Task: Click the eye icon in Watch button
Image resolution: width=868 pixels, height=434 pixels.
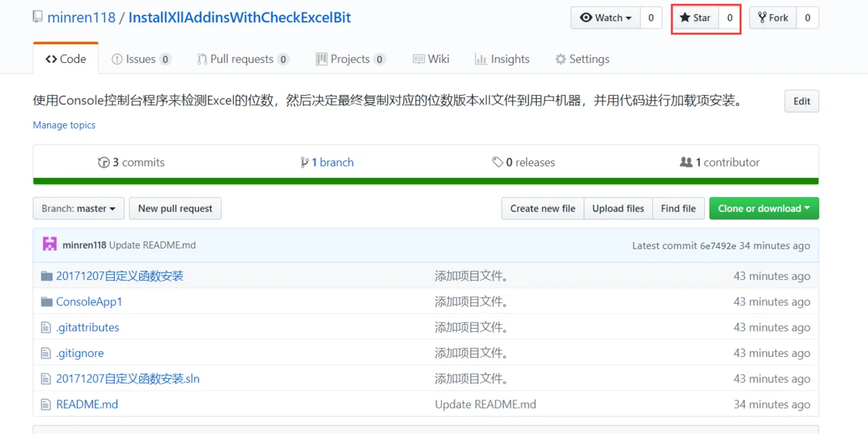Action: click(586, 17)
